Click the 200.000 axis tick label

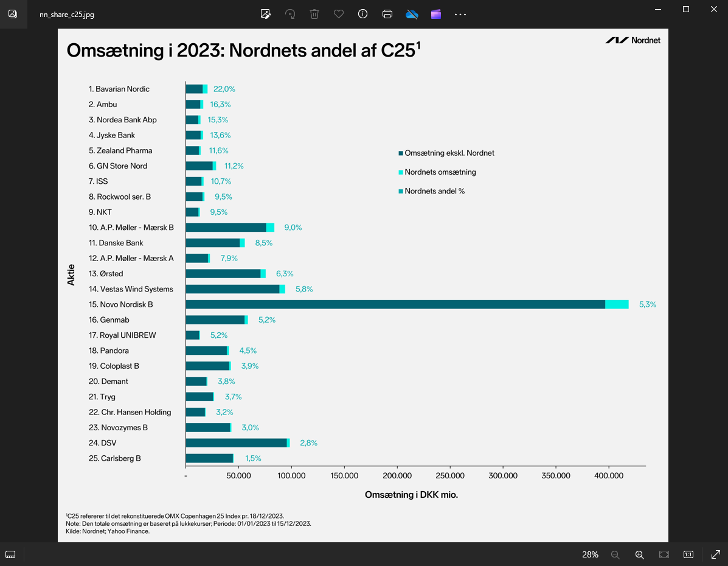(x=397, y=475)
